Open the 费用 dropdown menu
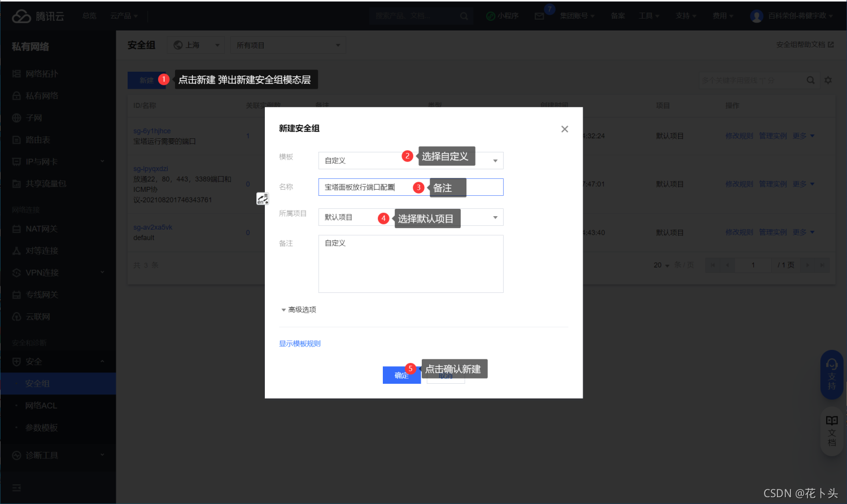The height and width of the screenshot is (504, 847). (x=723, y=16)
